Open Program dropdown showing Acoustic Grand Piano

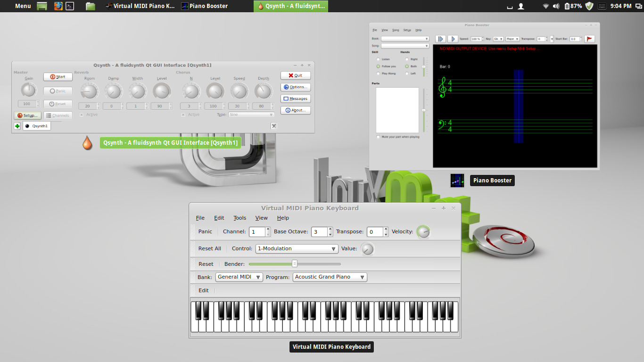tap(330, 277)
